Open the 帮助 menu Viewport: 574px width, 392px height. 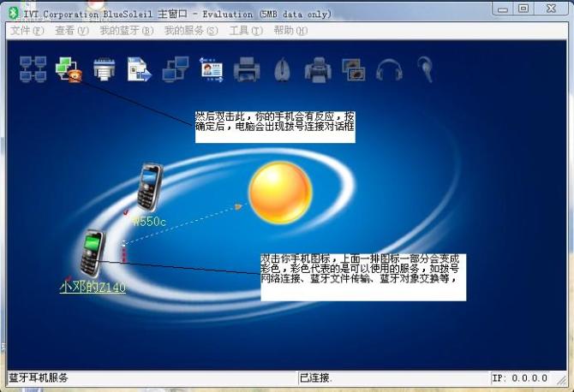[x=290, y=30]
